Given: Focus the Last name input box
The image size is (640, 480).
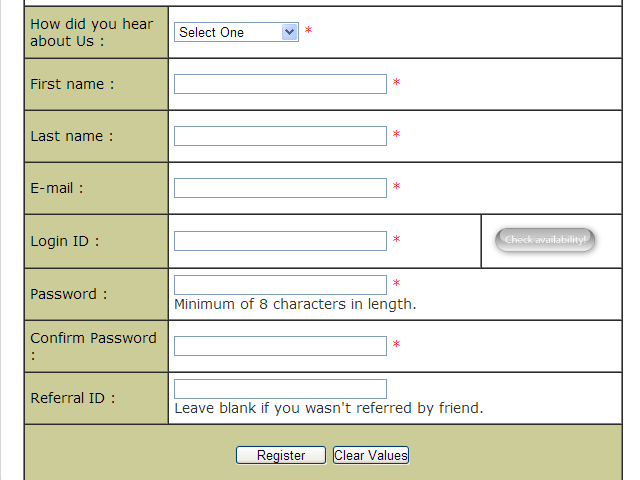Looking at the screenshot, I should (280, 136).
